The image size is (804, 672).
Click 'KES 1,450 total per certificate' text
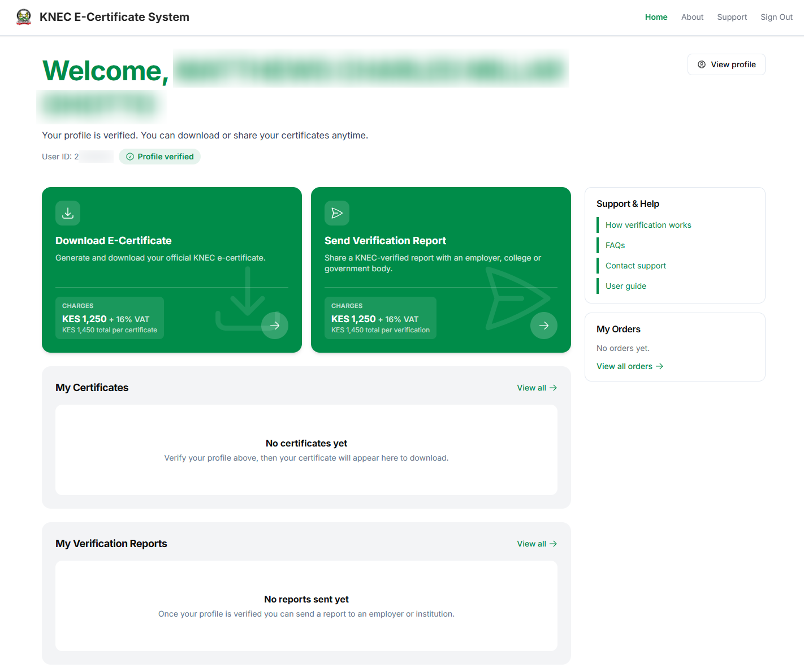tap(110, 330)
